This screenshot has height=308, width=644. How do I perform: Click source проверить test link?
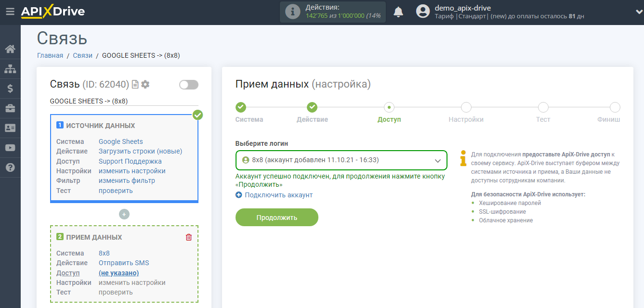(116, 191)
